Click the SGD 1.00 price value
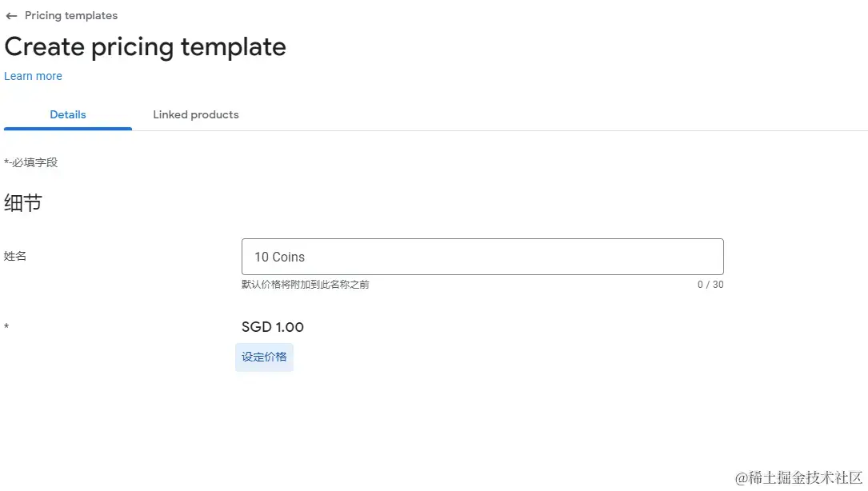 click(273, 327)
